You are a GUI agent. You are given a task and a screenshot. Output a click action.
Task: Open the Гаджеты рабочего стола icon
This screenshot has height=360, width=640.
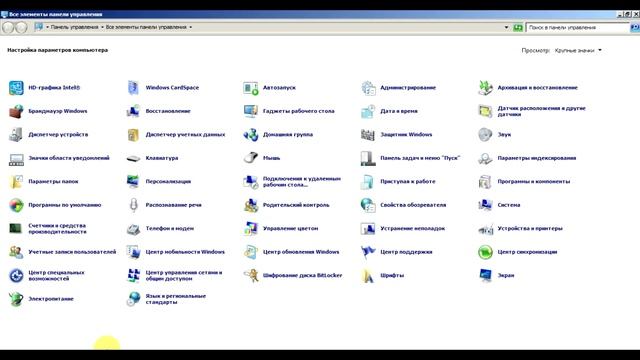click(251, 111)
